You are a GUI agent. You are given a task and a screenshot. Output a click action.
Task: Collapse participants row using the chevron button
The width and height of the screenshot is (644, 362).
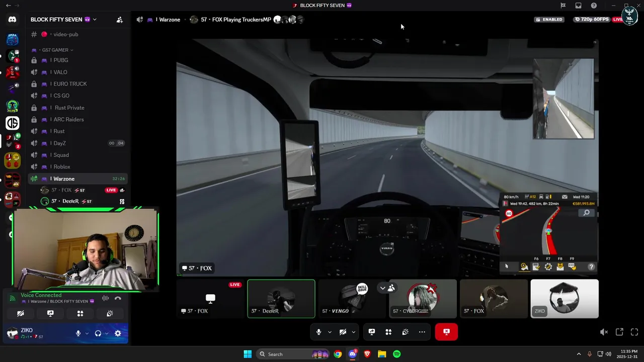[x=383, y=288]
